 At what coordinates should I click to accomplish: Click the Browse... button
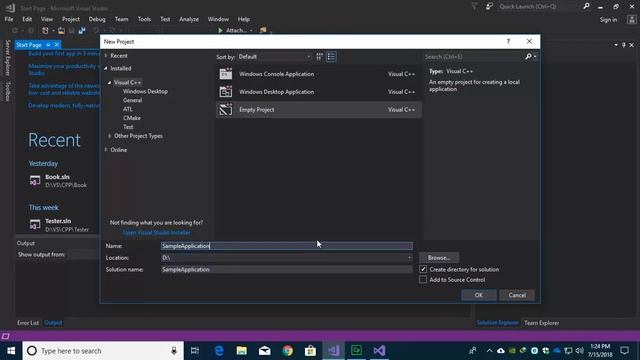coord(439,258)
